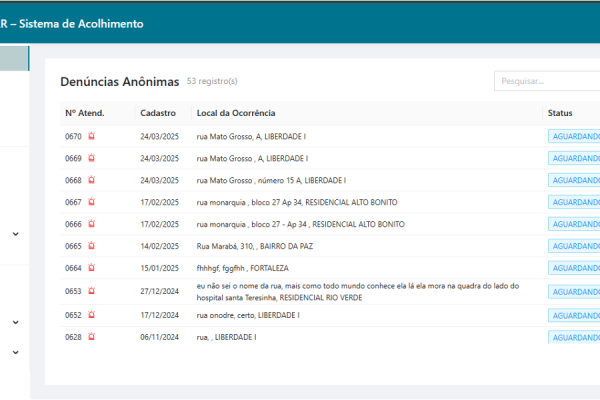This screenshot has width=600, height=400.
Task: Sort by the Cadastro column header
Action: click(158, 113)
